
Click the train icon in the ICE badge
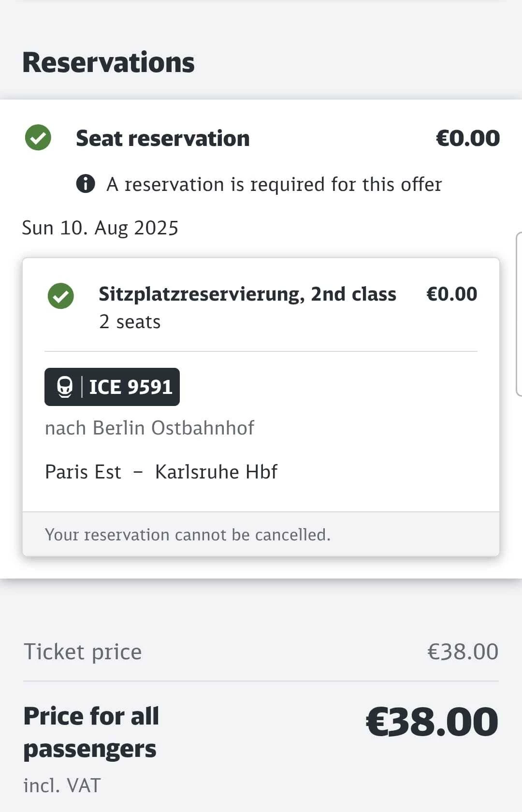65,387
